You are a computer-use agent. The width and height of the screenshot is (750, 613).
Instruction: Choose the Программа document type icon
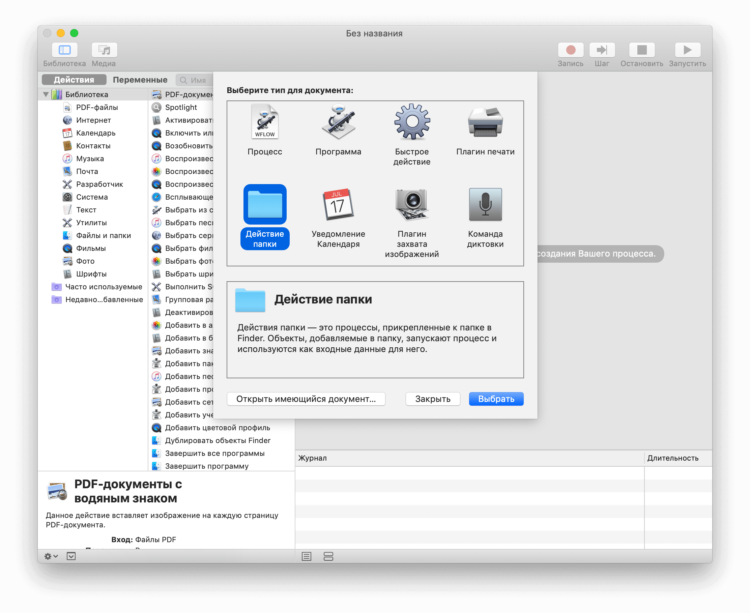coord(338,122)
